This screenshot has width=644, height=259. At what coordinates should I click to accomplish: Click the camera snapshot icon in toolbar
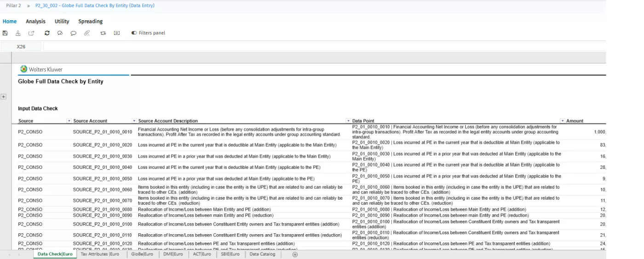(117, 33)
